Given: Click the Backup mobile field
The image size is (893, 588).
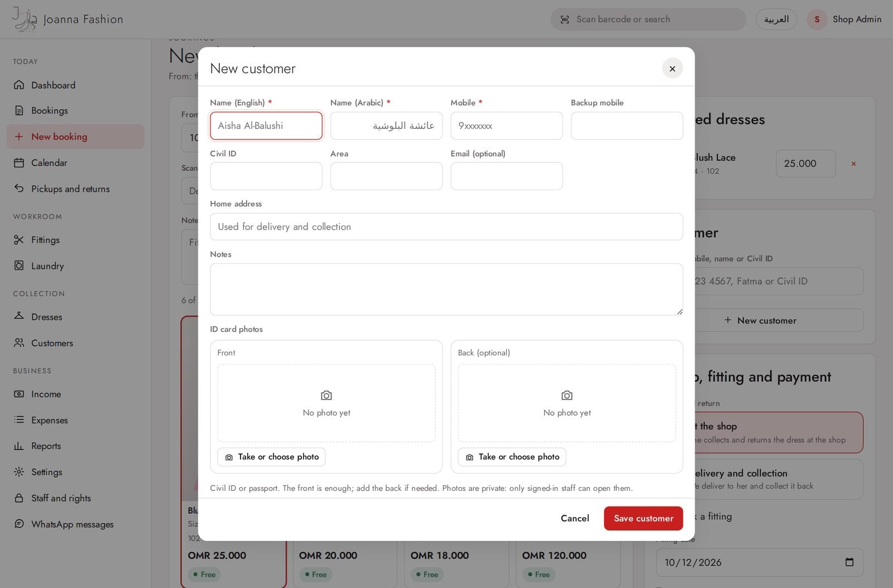Looking at the screenshot, I should point(627,126).
